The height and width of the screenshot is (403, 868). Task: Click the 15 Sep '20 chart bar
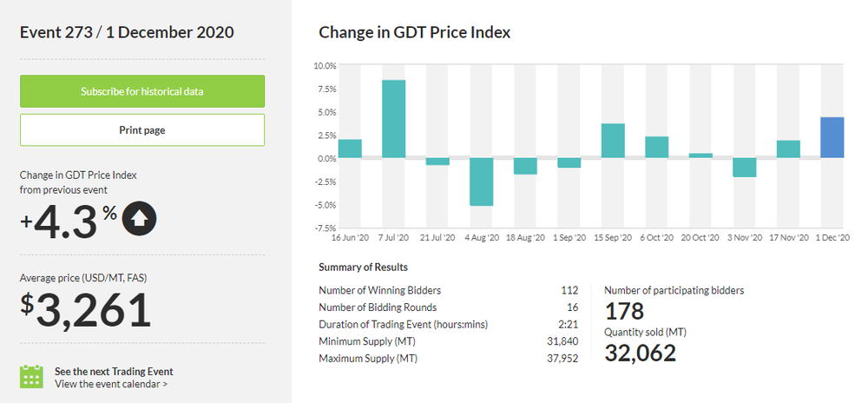(613, 141)
